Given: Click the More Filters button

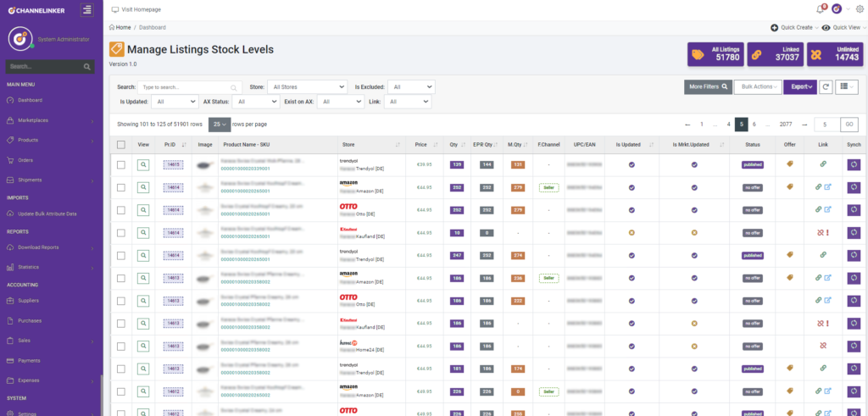Looking at the screenshot, I should (708, 86).
